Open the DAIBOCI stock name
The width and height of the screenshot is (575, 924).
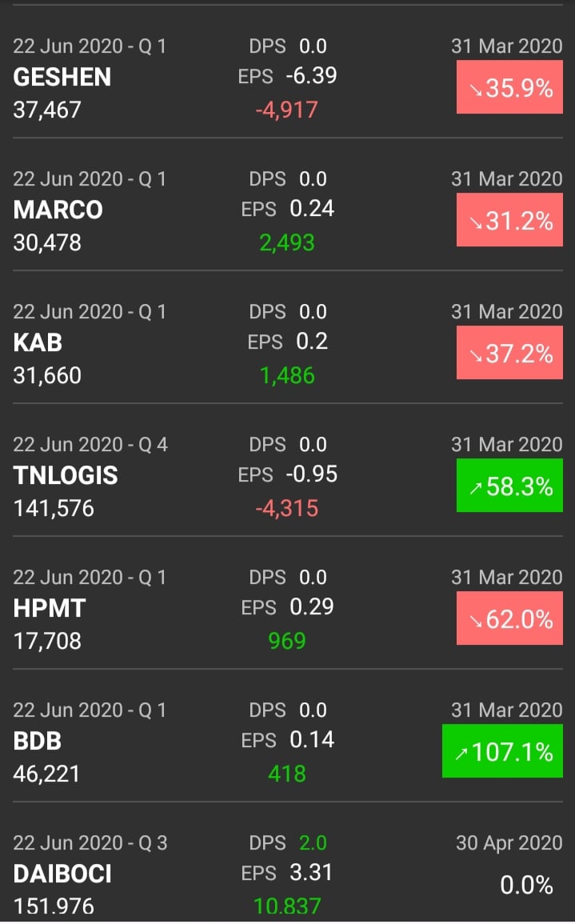[x=62, y=874]
